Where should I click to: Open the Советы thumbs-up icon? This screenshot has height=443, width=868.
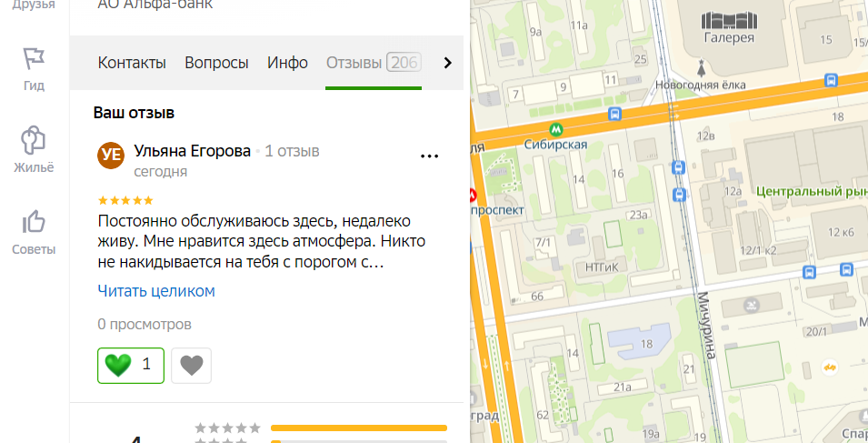tap(34, 222)
